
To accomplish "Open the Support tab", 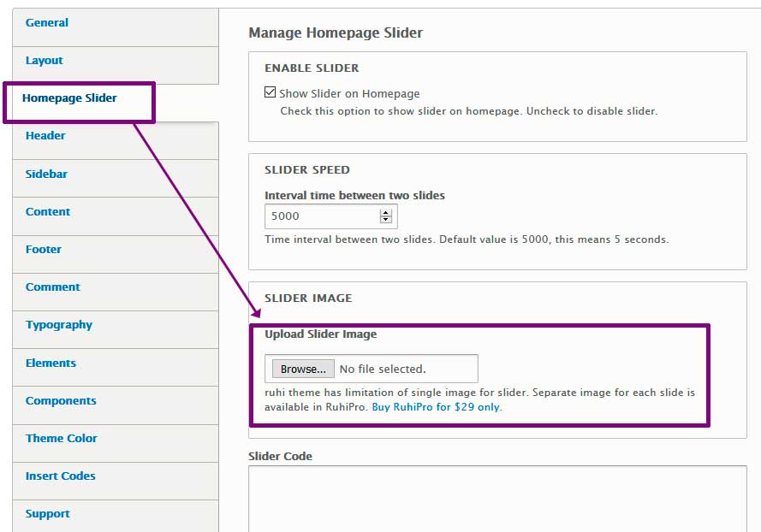I will pyautogui.click(x=48, y=514).
